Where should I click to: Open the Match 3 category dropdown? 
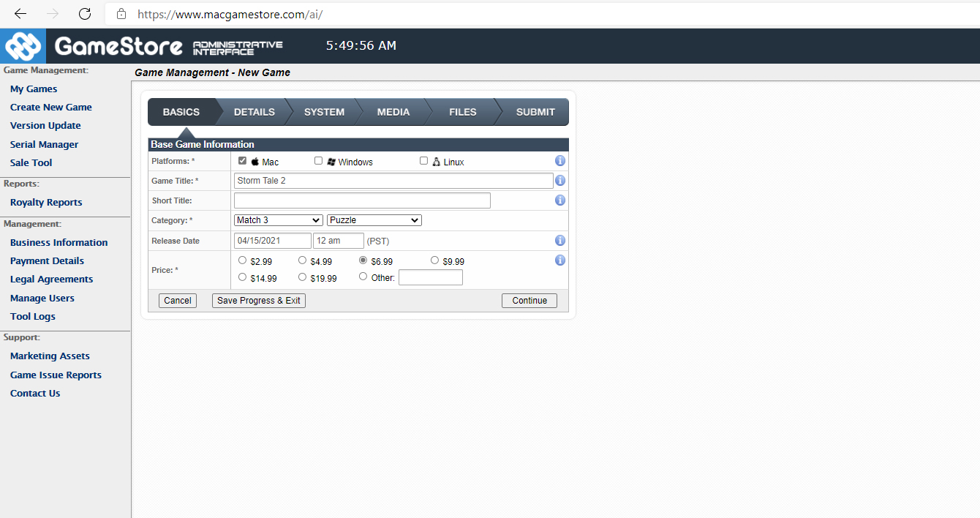(x=278, y=220)
